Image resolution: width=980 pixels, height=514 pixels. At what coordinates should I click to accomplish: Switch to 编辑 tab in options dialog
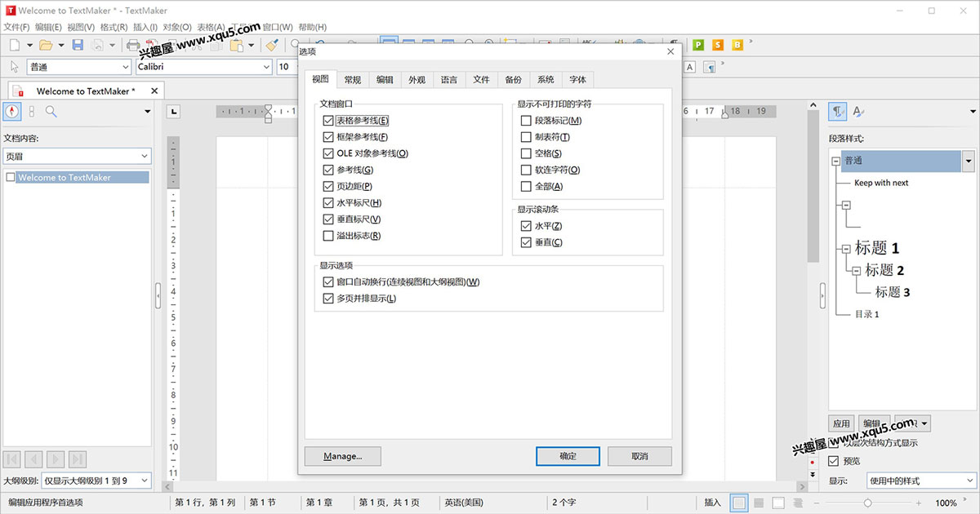click(x=385, y=79)
